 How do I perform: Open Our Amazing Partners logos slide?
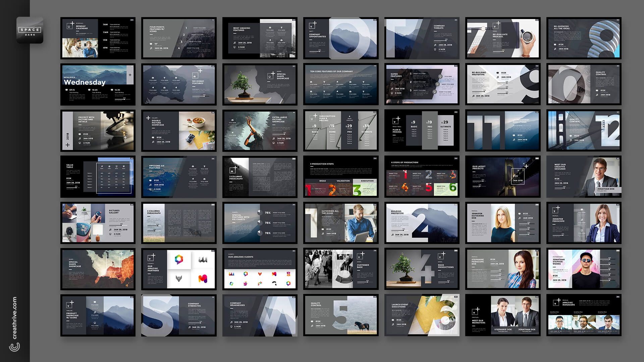[179, 269]
